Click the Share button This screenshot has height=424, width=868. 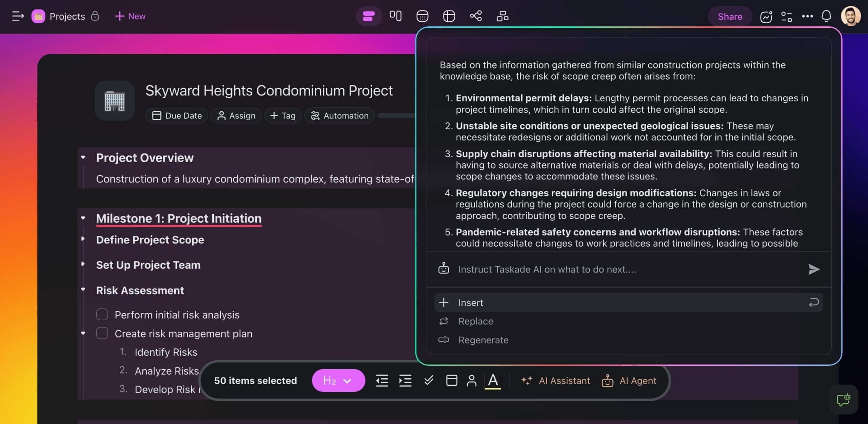730,16
